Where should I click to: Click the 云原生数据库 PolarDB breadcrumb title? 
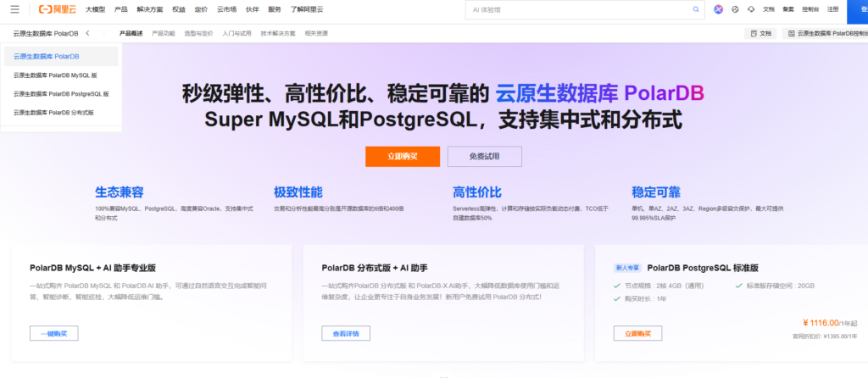[46, 33]
